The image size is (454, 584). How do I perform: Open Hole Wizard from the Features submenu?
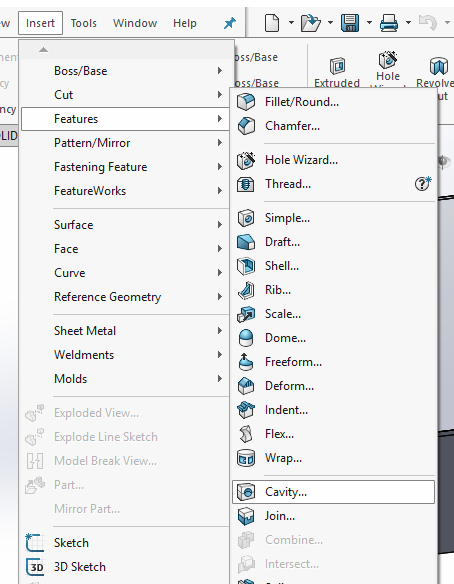[333, 160]
